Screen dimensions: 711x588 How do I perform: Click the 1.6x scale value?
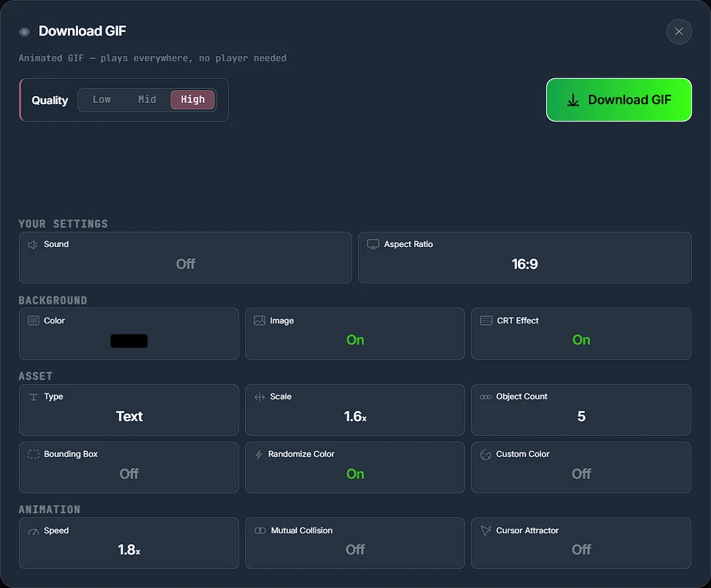coord(355,416)
